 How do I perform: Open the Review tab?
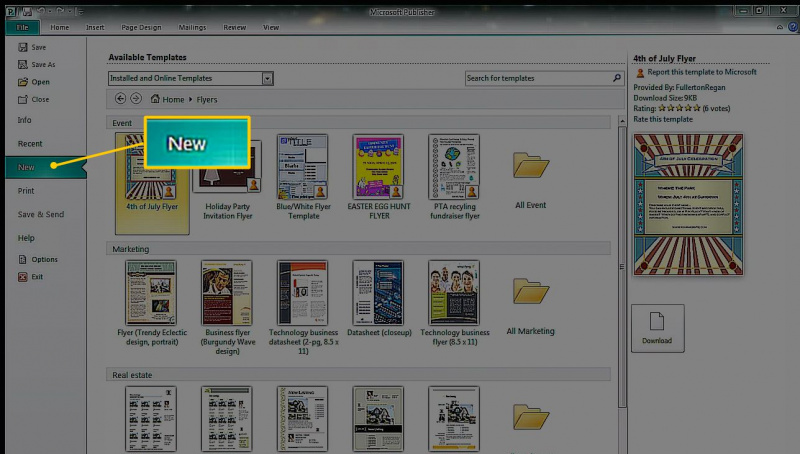pyautogui.click(x=235, y=27)
